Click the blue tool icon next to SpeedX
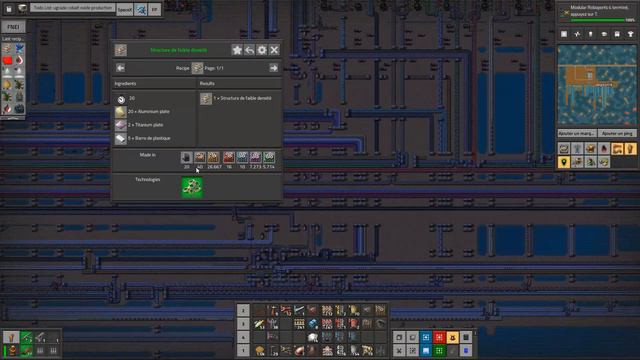This screenshot has height=360, width=640. pyautogui.click(x=141, y=9)
